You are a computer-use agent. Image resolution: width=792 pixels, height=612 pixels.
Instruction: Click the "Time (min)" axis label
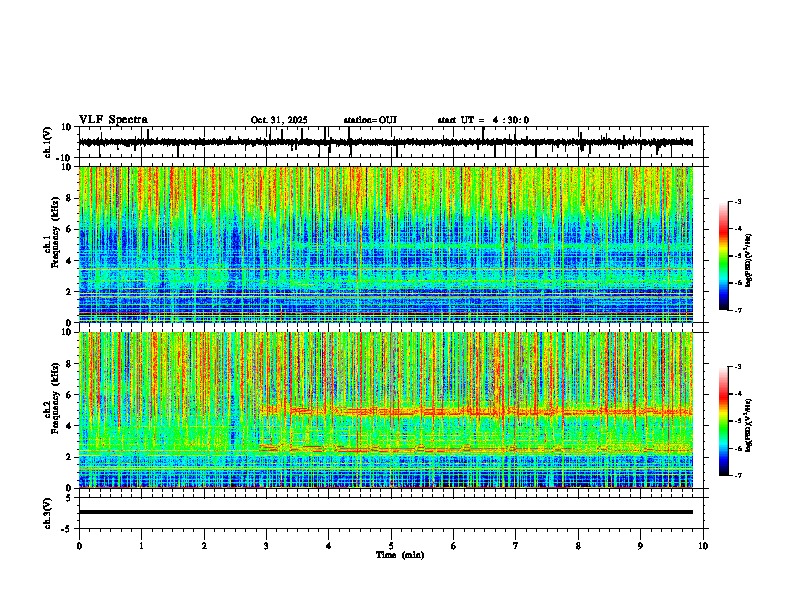pos(400,555)
